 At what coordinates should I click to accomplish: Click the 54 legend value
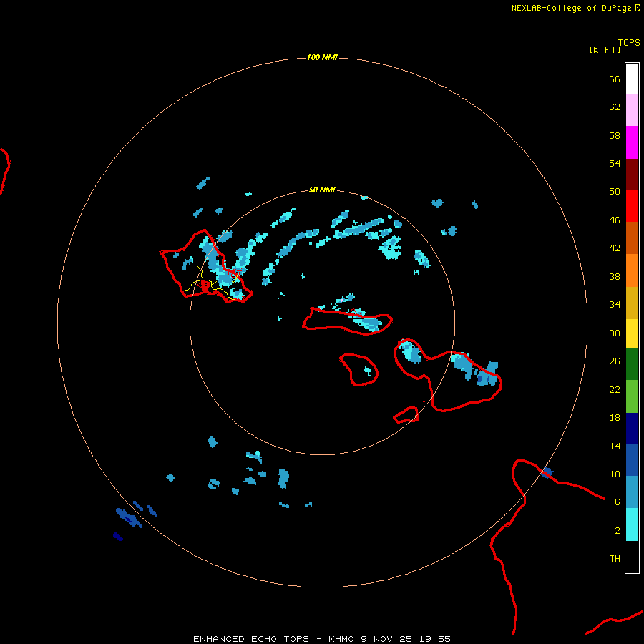pyautogui.click(x=615, y=163)
